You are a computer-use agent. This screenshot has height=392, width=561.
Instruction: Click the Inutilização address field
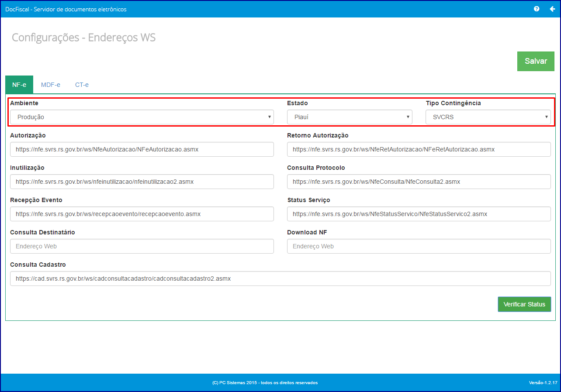[142, 182]
